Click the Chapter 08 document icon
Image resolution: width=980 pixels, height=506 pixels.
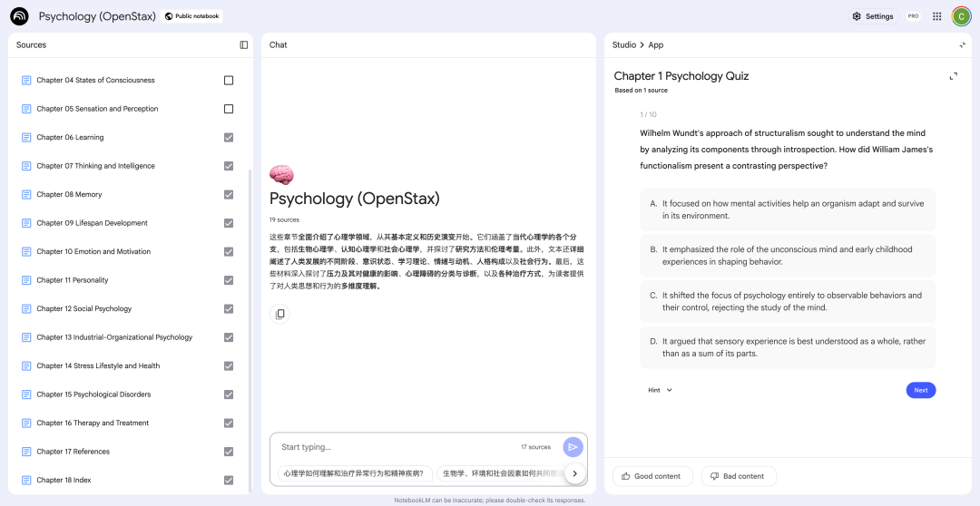26,194
